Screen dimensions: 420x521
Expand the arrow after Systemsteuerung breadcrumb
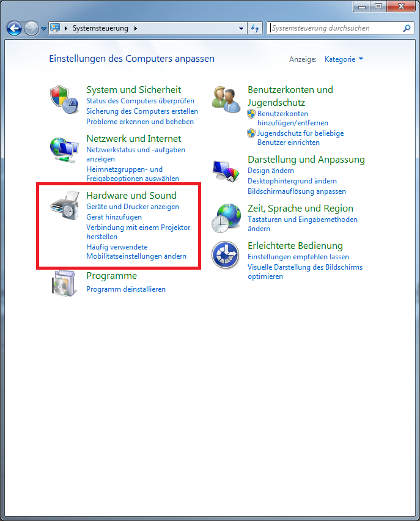click(136, 29)
